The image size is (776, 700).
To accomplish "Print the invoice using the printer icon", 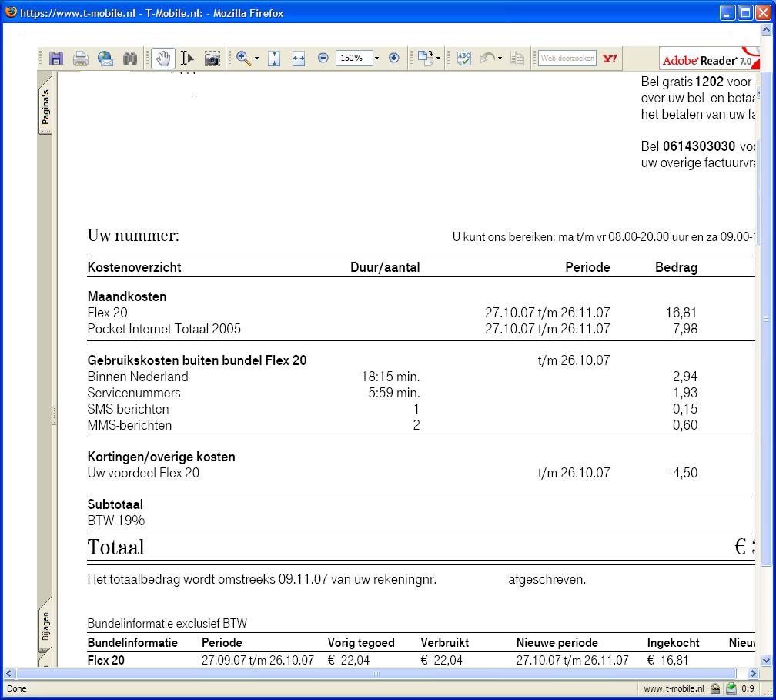I will [80, 59].
